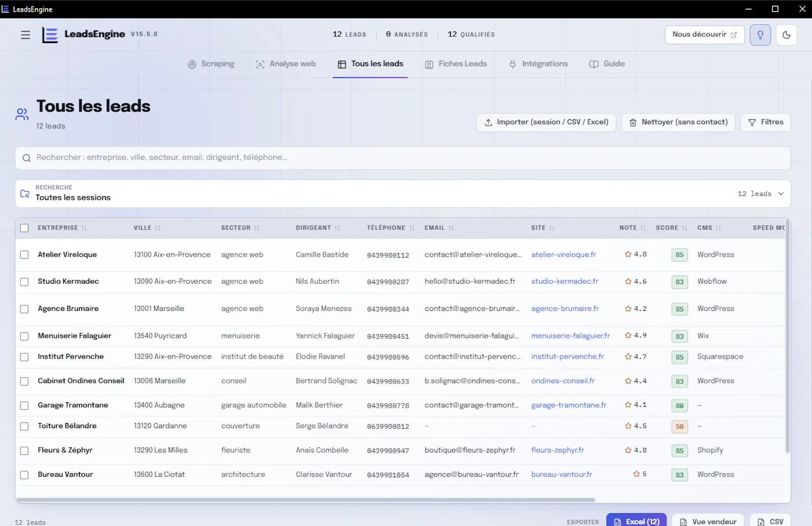
Task: Export leads as CSV
Action: [770, 521]
